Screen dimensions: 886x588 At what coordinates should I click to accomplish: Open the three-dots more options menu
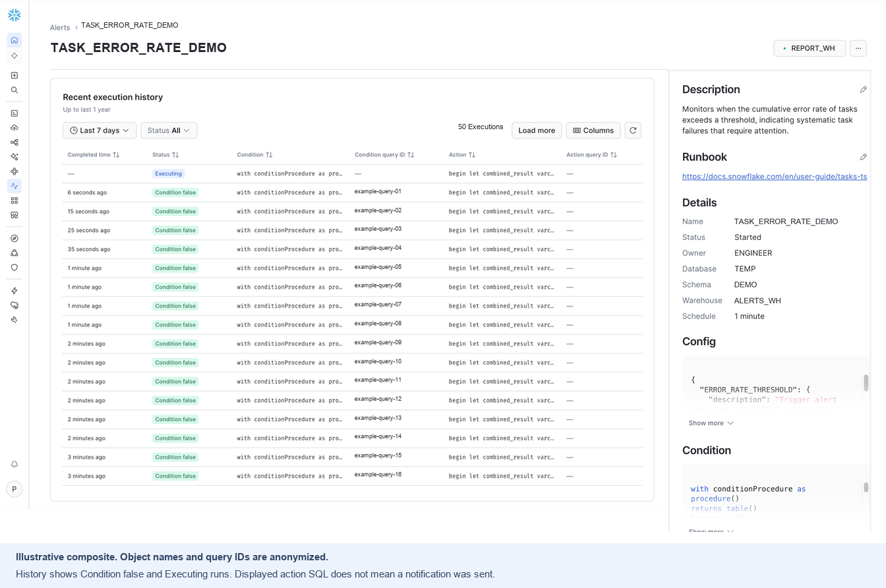pyautogui.click(x=858, y=48)
